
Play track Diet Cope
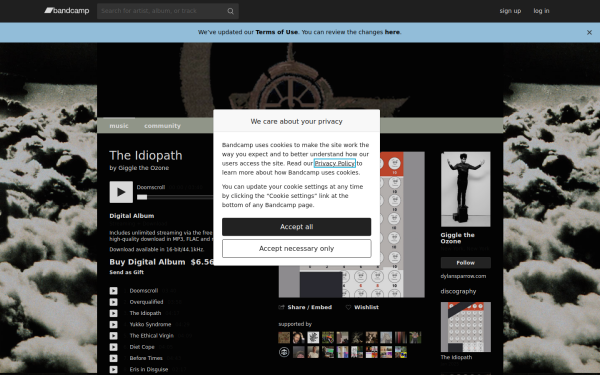click(114, 347)
